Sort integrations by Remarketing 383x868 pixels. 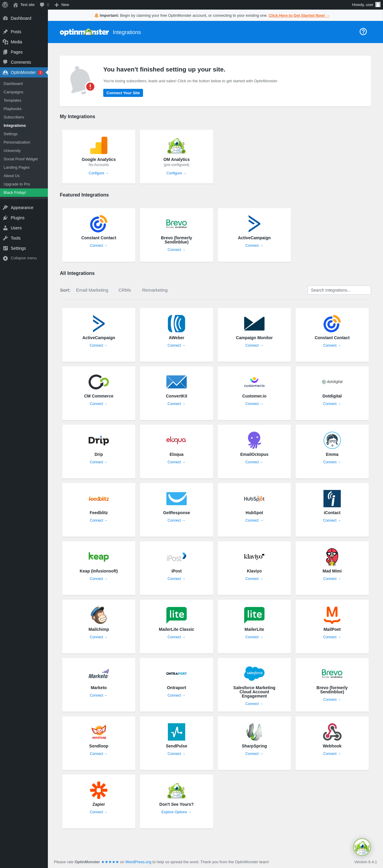[155, 290]
